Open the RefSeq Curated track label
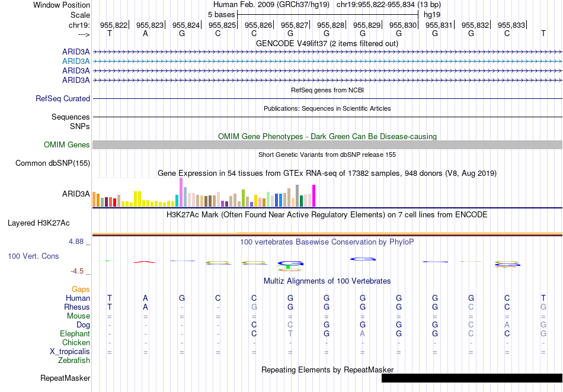The image size is (563, 392). pos(63,99)
